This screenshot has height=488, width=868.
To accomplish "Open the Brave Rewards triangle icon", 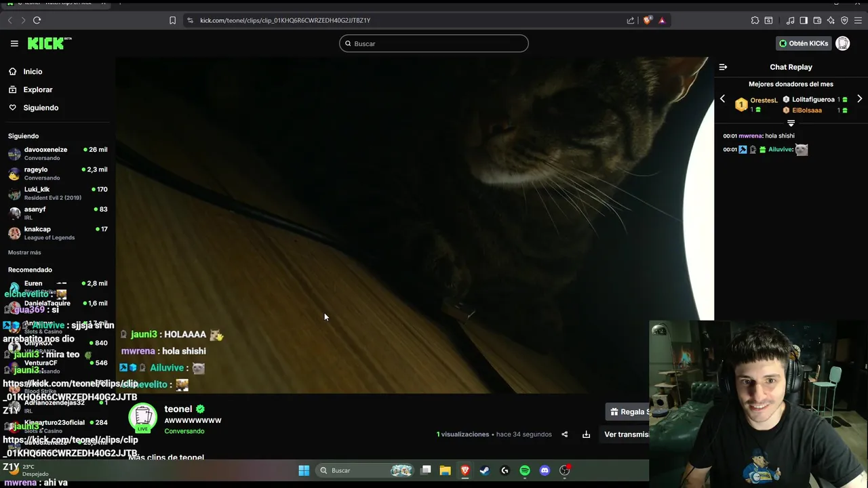I will tap(662, 20).
